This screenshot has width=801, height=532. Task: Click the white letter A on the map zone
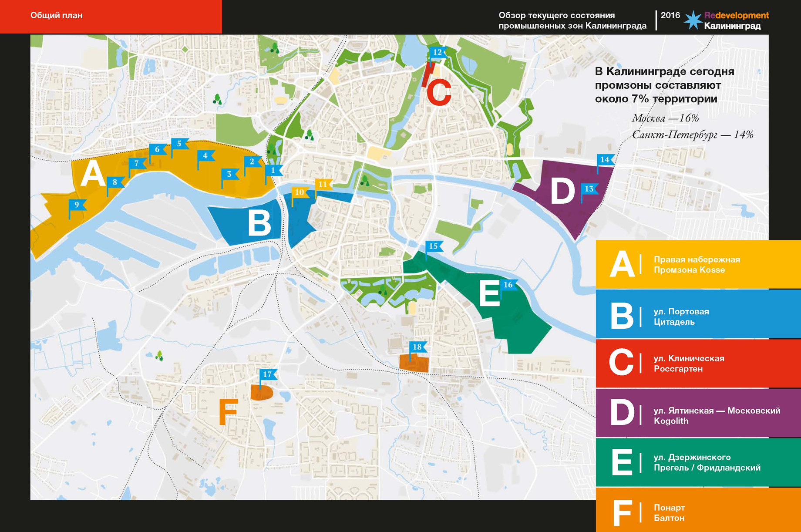click(x=93, y=173)
